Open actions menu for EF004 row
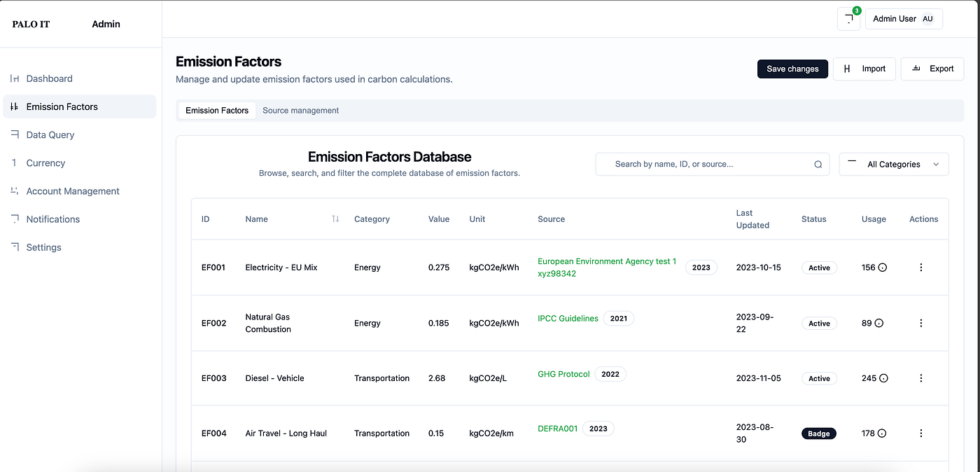The height and width of the screenshot is (472, 980). tap(920, 433)
